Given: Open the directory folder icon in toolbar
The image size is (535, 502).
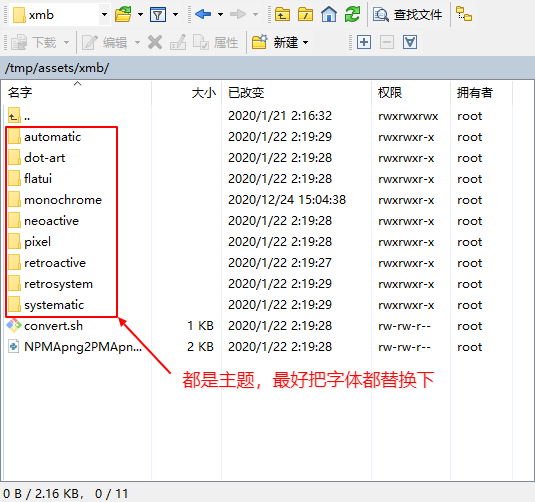Looking at the screenshot, I should [x=124, y=15].
